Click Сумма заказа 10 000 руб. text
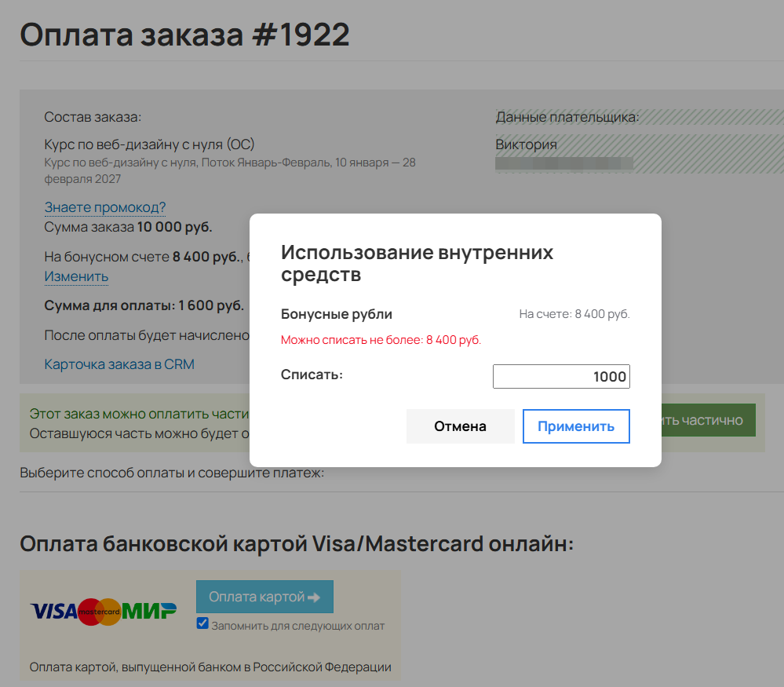Screen dimensions: 784x687 (x=128, y=227)
